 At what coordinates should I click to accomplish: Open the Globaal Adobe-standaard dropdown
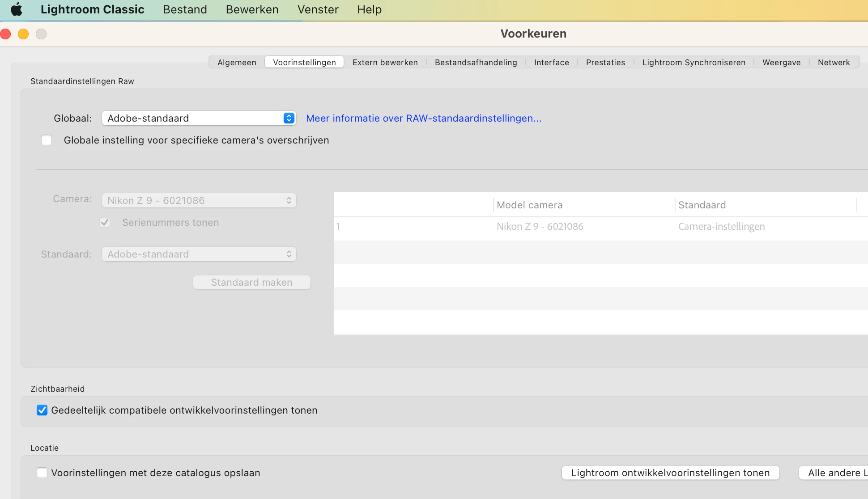coord(199,118)
